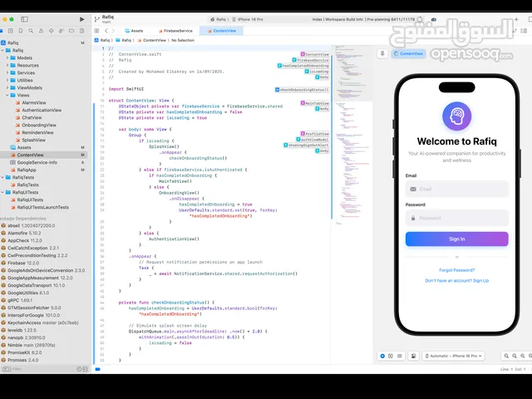Click No Selection in jump bar
Screen dimensions: 532x399
tap(183, 40)
